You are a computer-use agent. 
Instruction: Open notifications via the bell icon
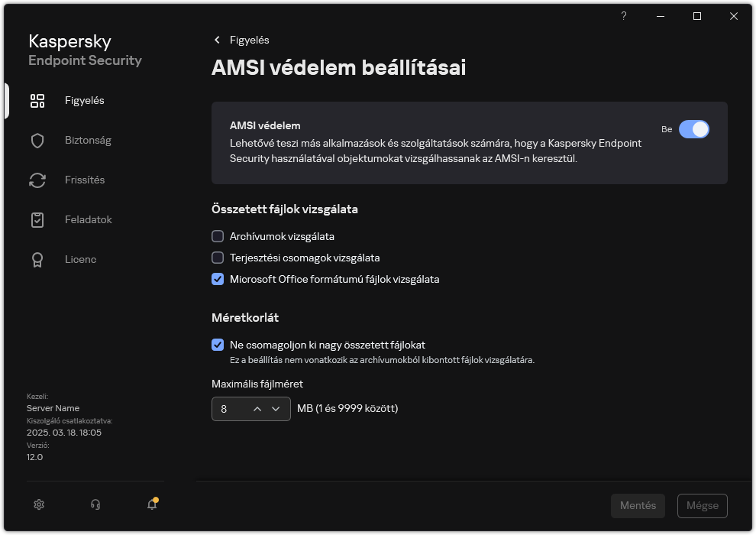tap(151, 504)
